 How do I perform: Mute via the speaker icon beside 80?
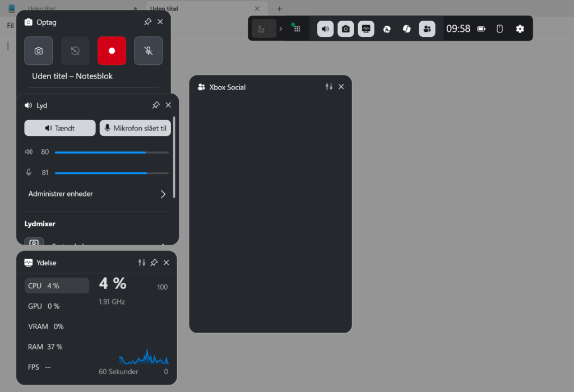[29, 152]
